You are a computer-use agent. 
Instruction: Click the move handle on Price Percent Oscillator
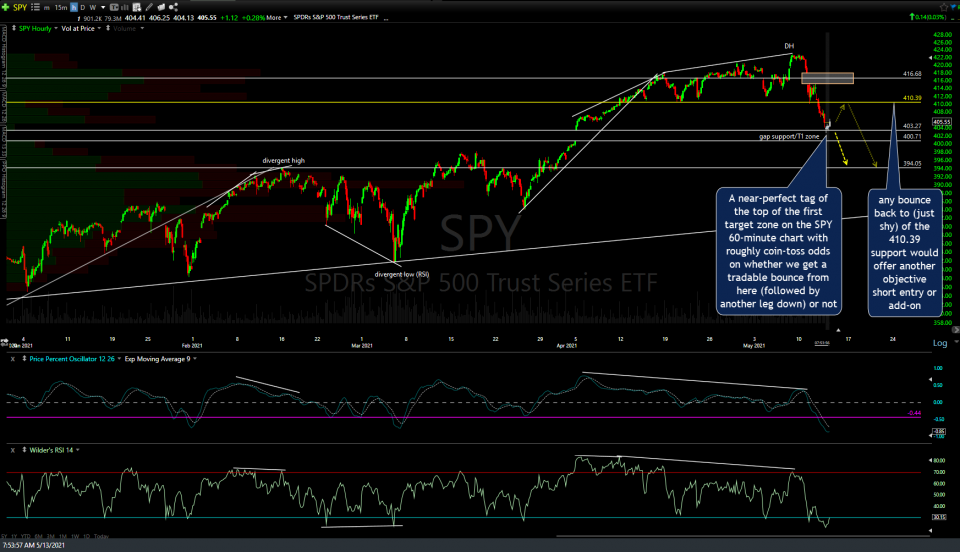[x=24, y=359]
